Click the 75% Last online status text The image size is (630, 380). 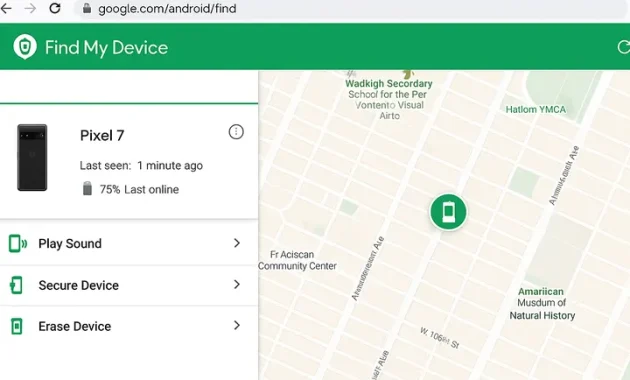pos(139,189)
